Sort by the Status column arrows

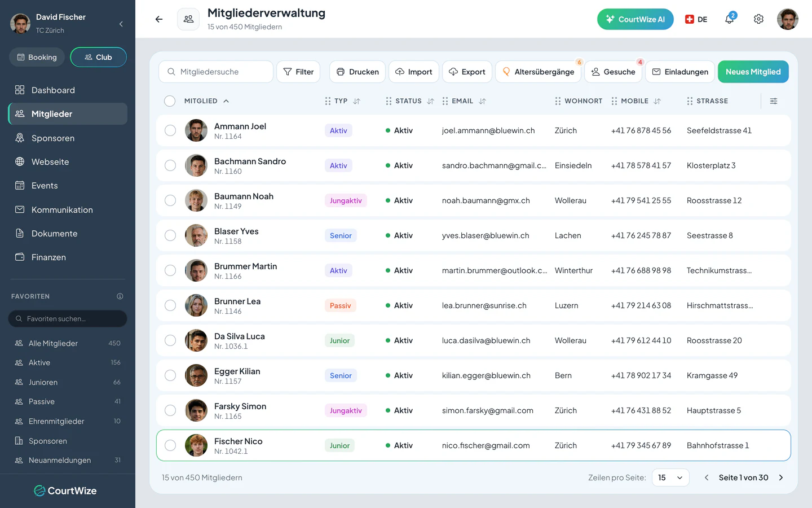[x=430, y=101]
